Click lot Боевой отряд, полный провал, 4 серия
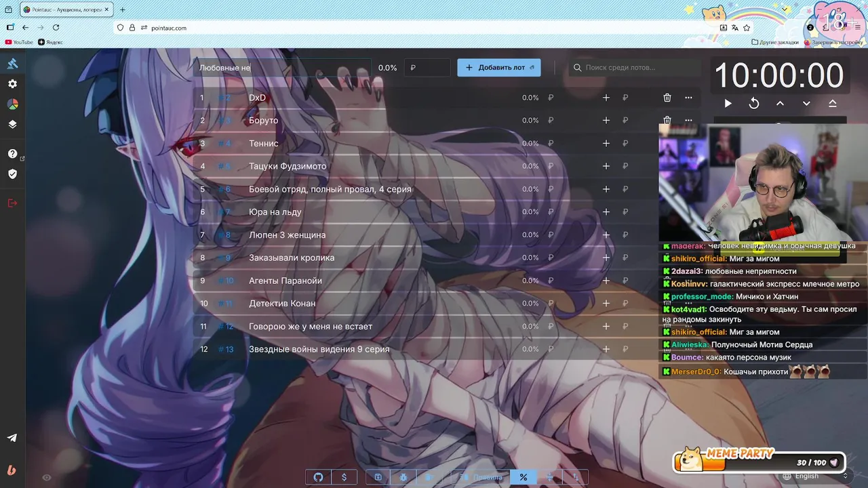This screenshot has width=868, height=488. tap(330, 189)
